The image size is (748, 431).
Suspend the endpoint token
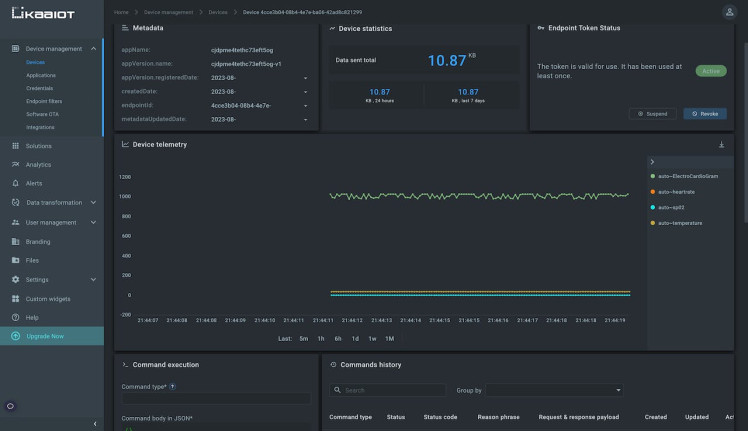pyautogui.click(x=653, y=114)
